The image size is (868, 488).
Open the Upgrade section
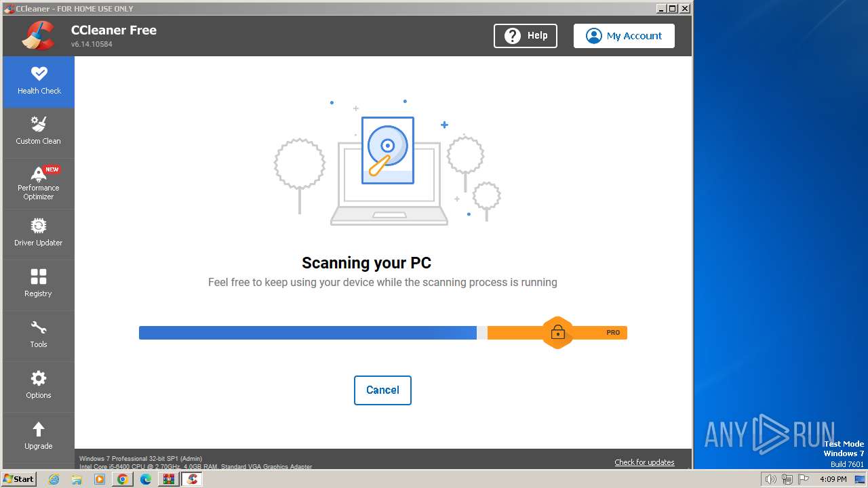click(39, 437)
